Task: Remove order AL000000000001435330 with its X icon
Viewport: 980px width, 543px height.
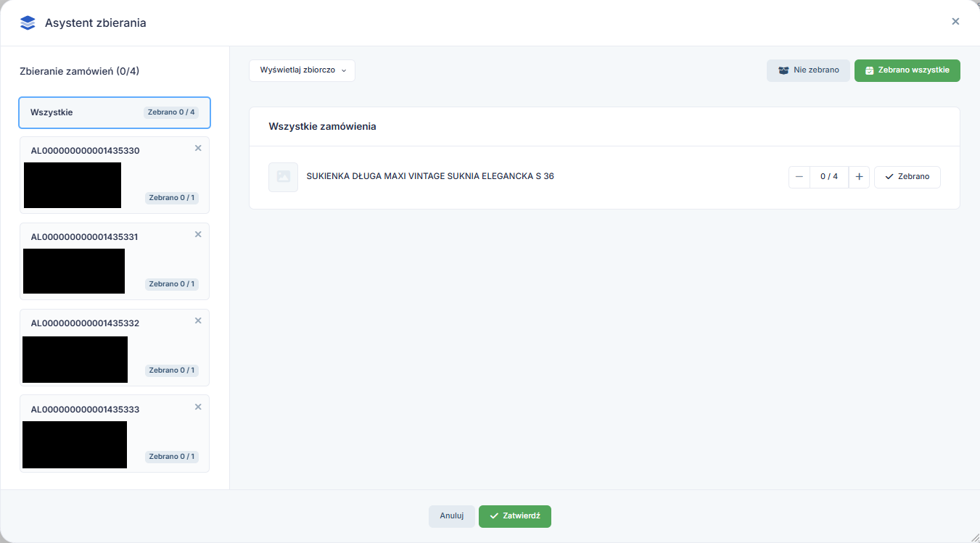Action: tap(198, 148)
